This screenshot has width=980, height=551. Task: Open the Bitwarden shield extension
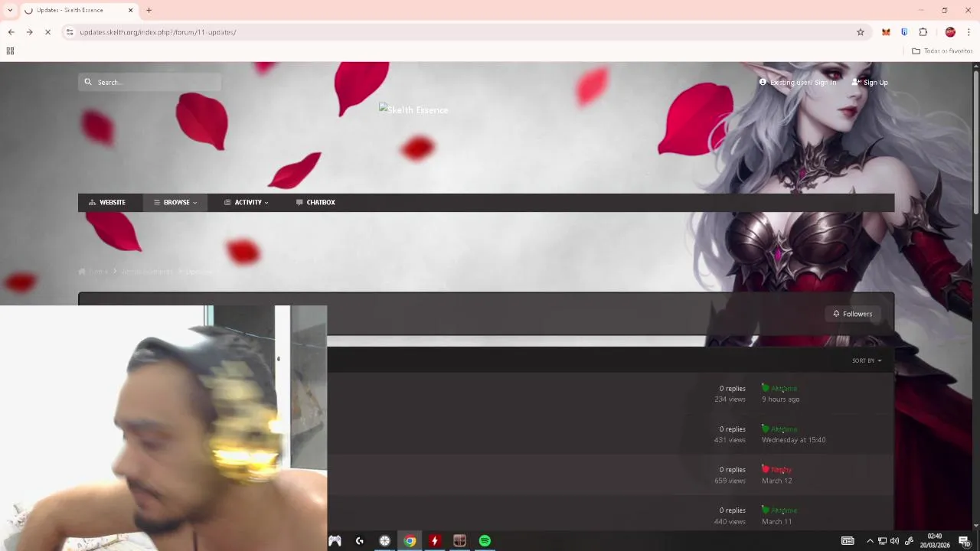tap(904, 32)
